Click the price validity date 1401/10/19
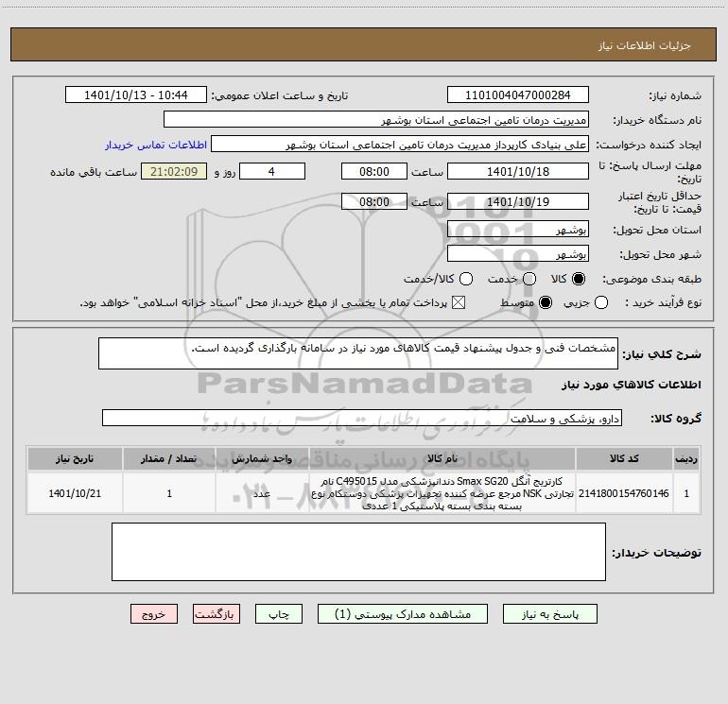 (518, 201)
